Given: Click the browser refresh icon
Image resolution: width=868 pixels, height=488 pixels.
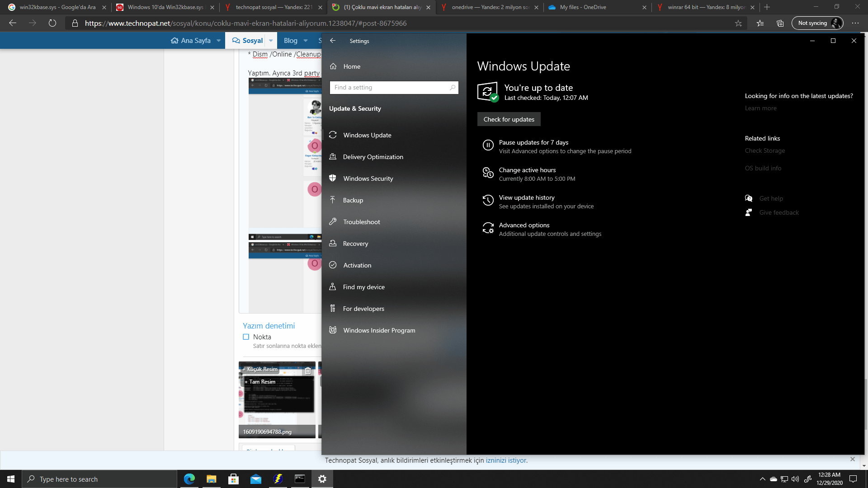Looking at the screenshot, I should (52, 23).
